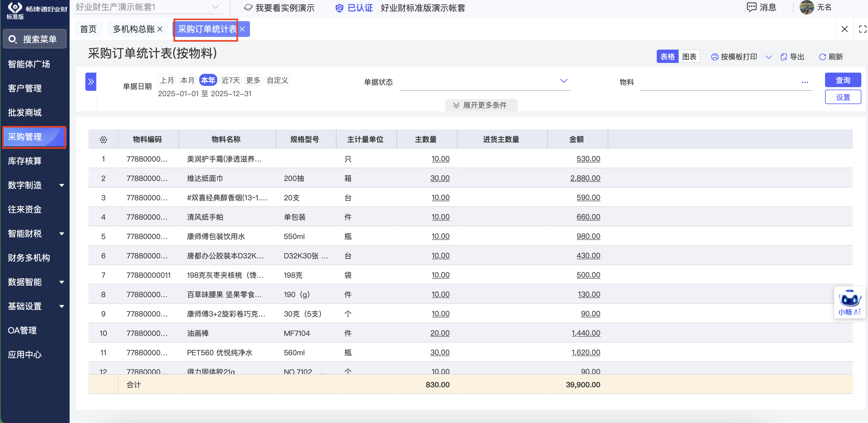Click the refresh 刷新 icon
The image size is (868, 423).
tap(822, 57)
